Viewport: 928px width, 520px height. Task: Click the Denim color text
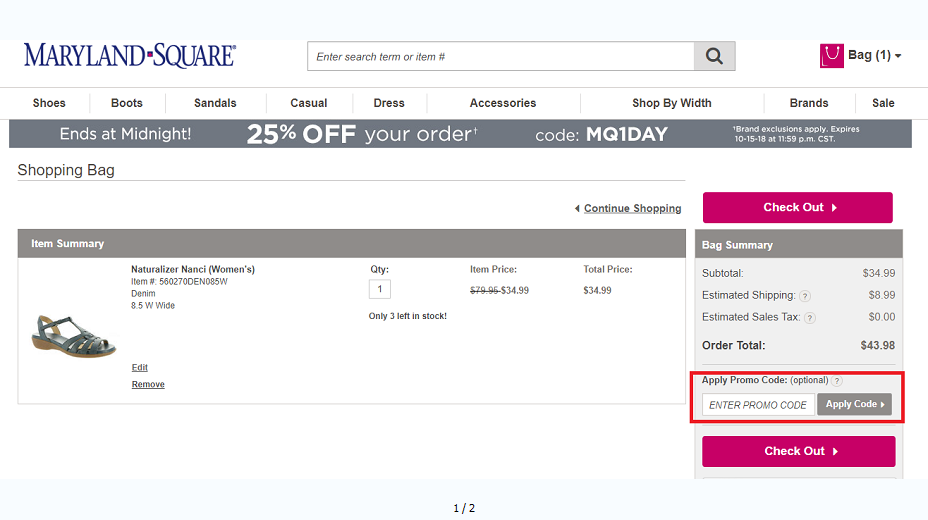click(x=143, y=293)
